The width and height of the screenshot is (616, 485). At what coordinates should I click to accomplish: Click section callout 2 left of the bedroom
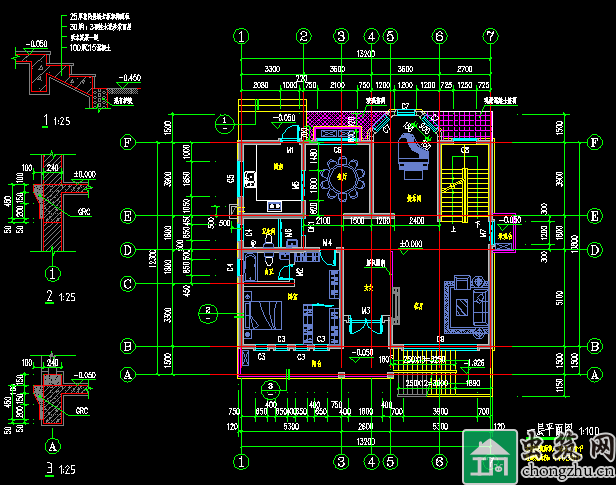click(x=207, y=311)
